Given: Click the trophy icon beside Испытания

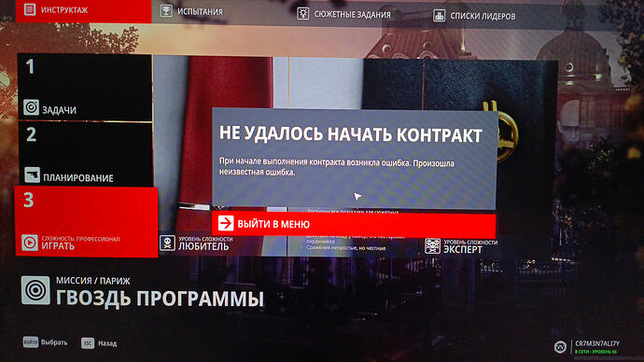Looking at the screenshot, I should point(166,10).
